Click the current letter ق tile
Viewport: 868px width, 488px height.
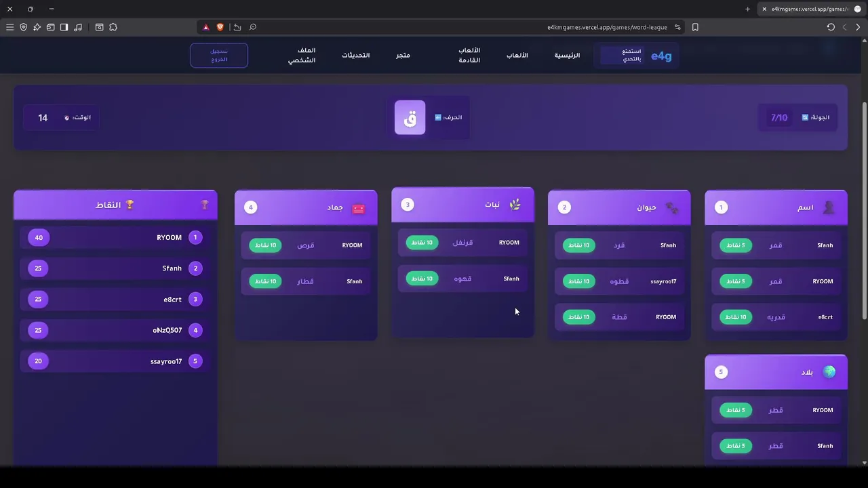pos(410,117)
